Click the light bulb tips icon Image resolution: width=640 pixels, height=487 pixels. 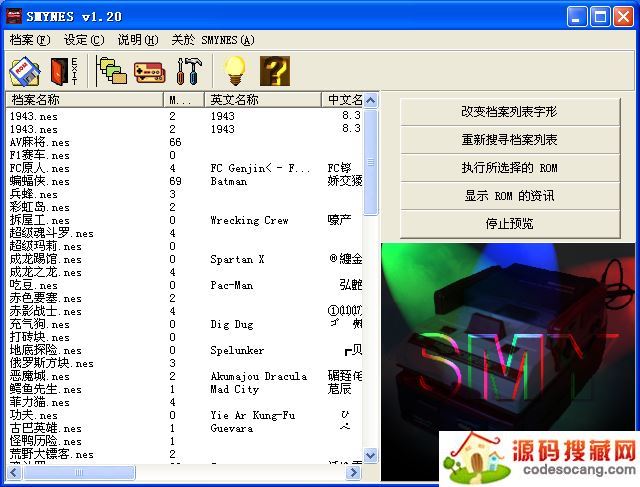(234, 71)
